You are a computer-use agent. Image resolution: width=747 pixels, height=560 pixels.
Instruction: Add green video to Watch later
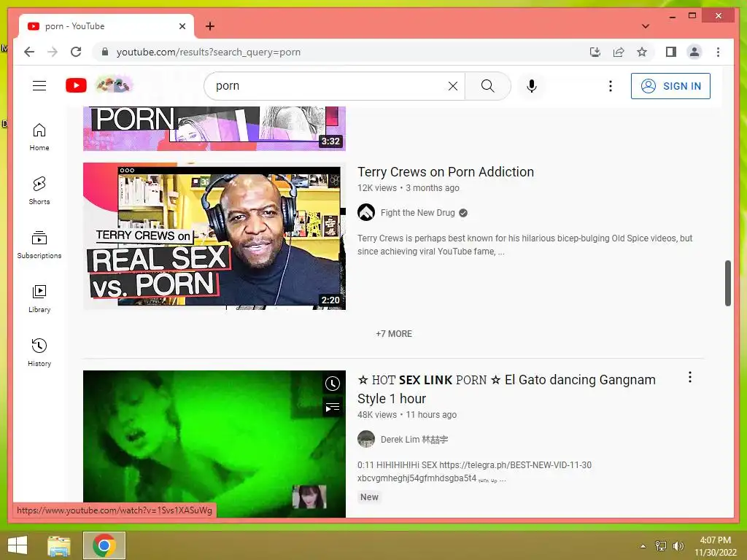click(332, 384)
